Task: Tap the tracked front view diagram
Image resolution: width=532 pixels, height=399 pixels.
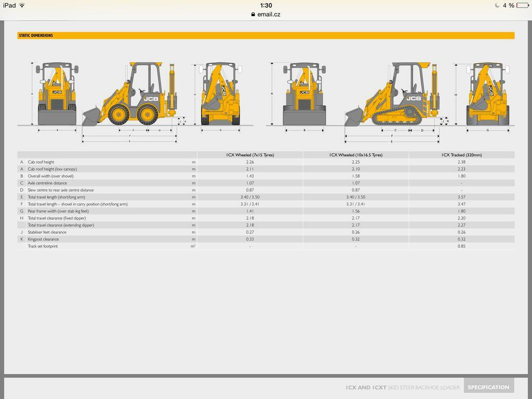Action: click(x=304, y=95)
